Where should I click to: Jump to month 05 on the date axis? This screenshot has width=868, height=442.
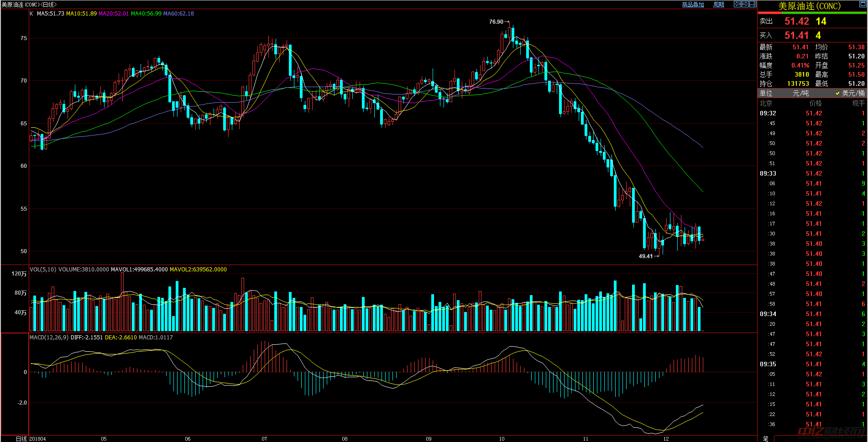[104, 439]
